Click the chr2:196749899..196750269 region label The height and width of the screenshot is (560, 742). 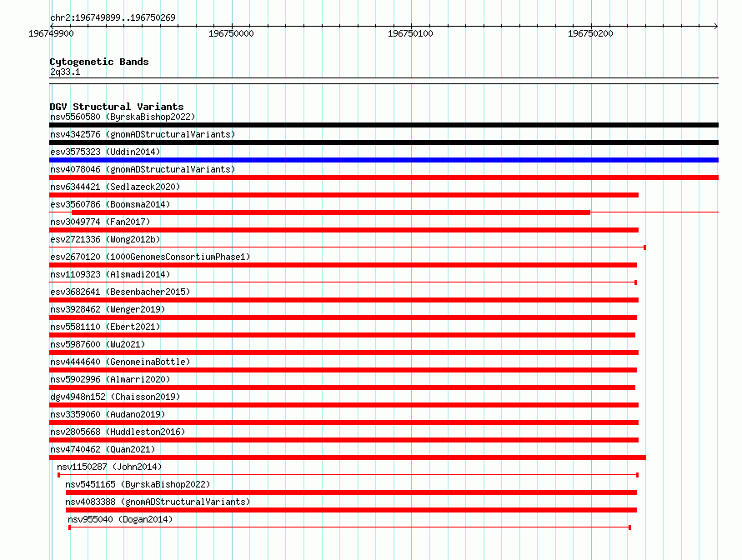tap(113, 17)
